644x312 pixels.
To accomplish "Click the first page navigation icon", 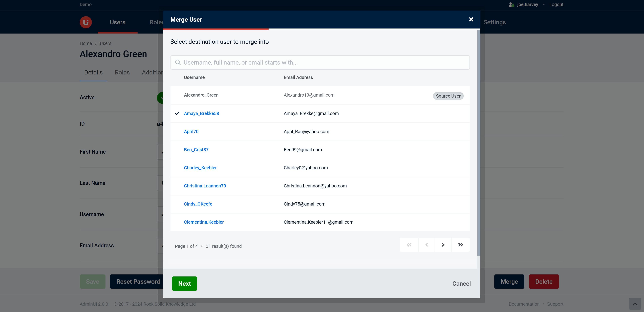I will [x=409, y=245].
